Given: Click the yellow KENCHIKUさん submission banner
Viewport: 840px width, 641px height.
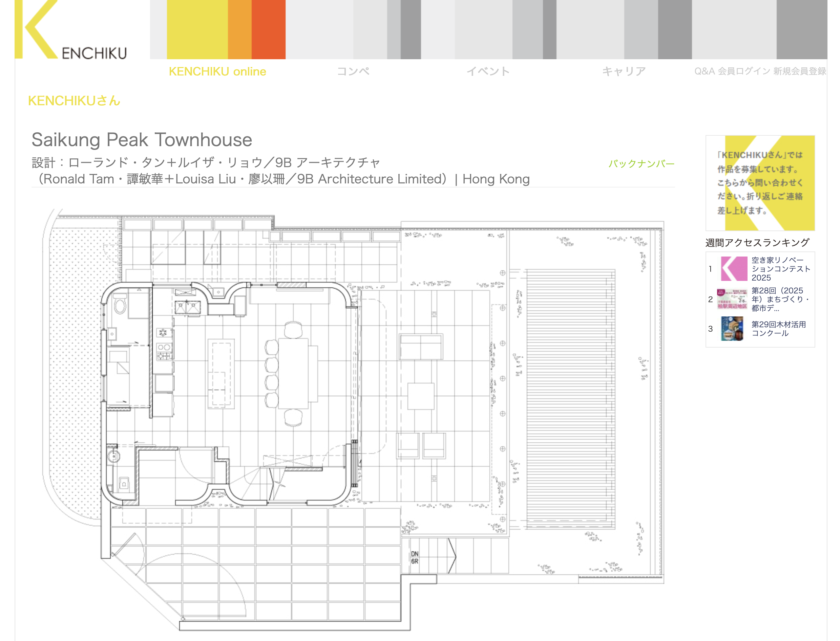Looking at the screenshot, I should 760,183.
